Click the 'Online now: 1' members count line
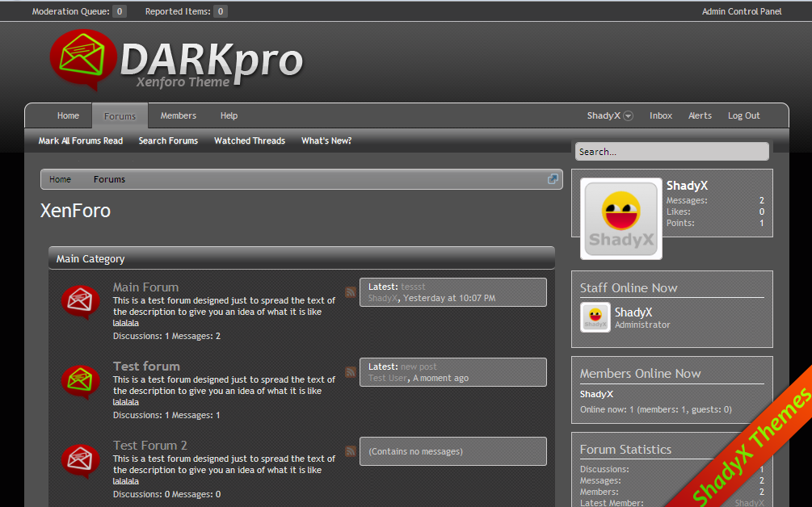The image size is (812, 507). point(655,410)
